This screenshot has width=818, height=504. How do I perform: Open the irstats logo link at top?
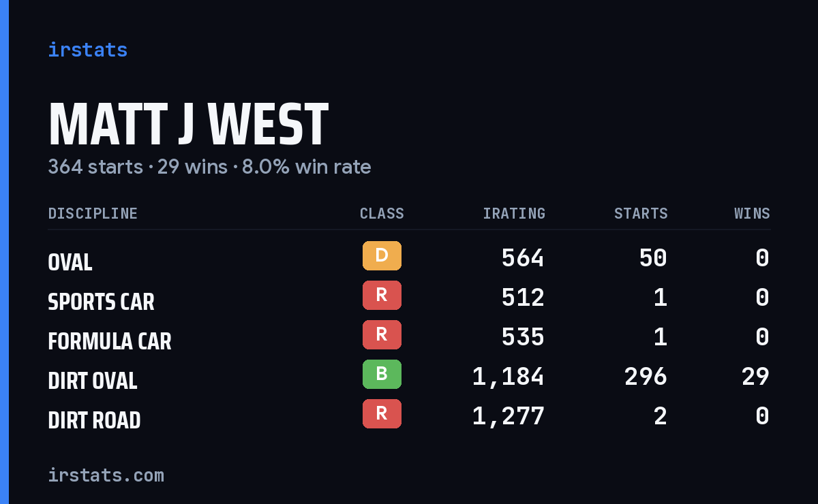click(88, 50)
